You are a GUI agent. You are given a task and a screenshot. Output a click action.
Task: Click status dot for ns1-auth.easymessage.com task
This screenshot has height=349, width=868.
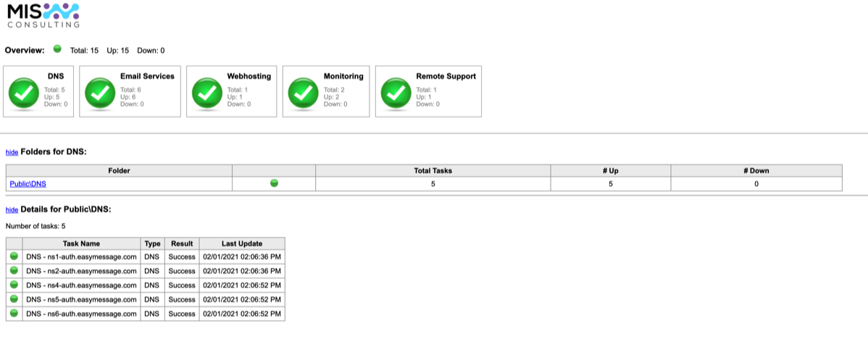14,257
